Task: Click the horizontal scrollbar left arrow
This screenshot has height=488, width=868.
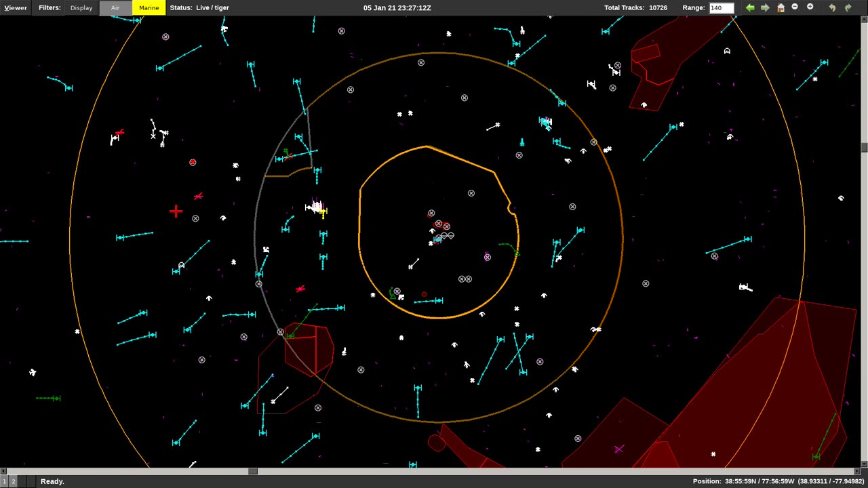Action: (x=3, y=471)
